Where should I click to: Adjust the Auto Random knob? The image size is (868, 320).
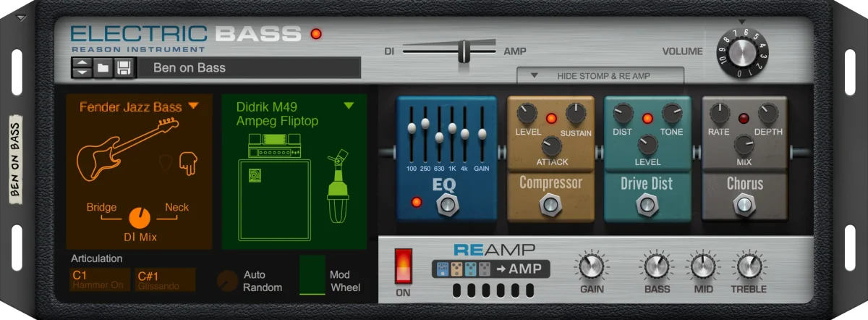(228, 281)
